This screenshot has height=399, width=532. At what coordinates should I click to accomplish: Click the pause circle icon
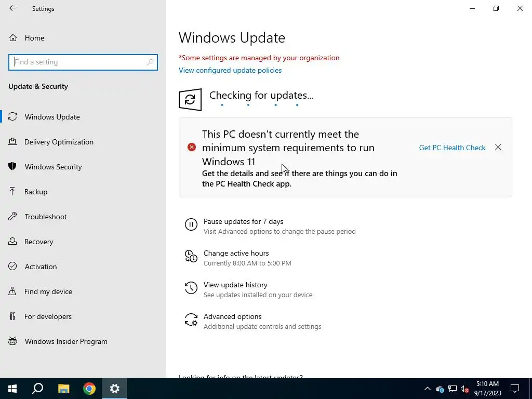click(x=191, y=224)
